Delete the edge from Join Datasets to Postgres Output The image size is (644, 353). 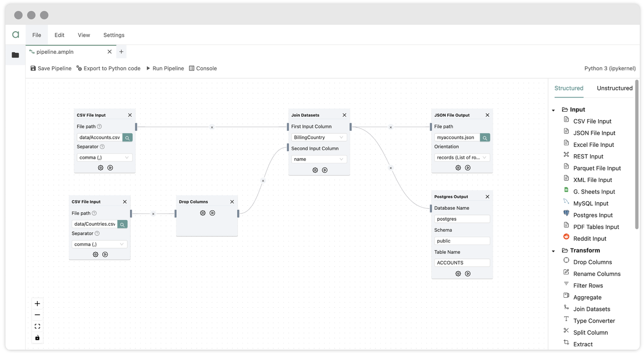click(x=390, y=168)
